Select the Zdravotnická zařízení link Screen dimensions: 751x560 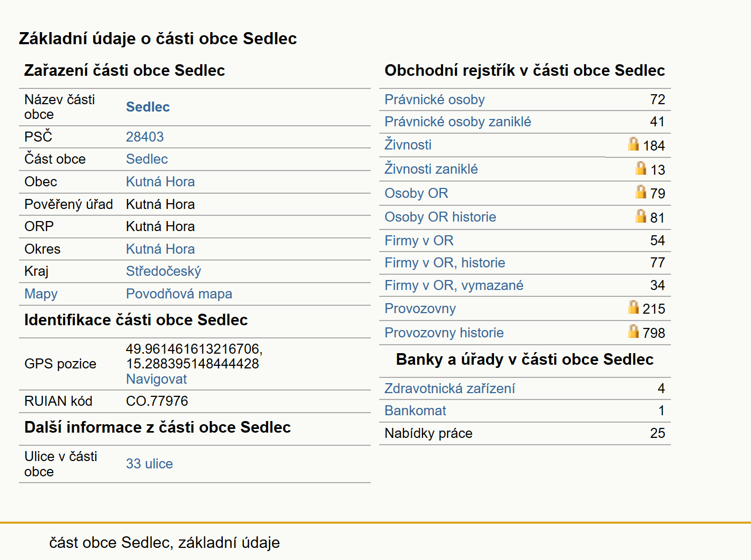(450, 388)
